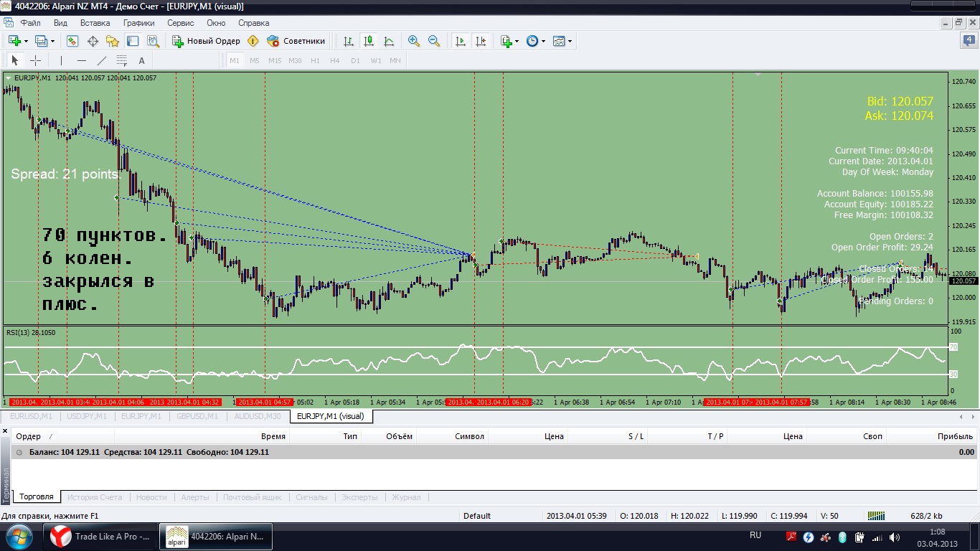This screenshot has width=980, height=551.
Task: Open the Эксперты terminal tab
Action: click(x=361, y=496)
